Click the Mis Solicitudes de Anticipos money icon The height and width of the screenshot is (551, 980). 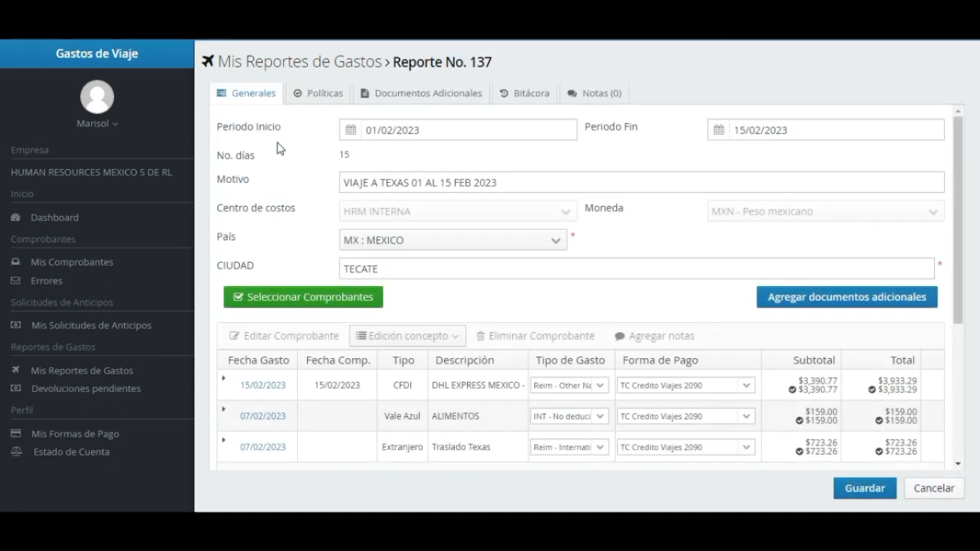pos(16,325)
